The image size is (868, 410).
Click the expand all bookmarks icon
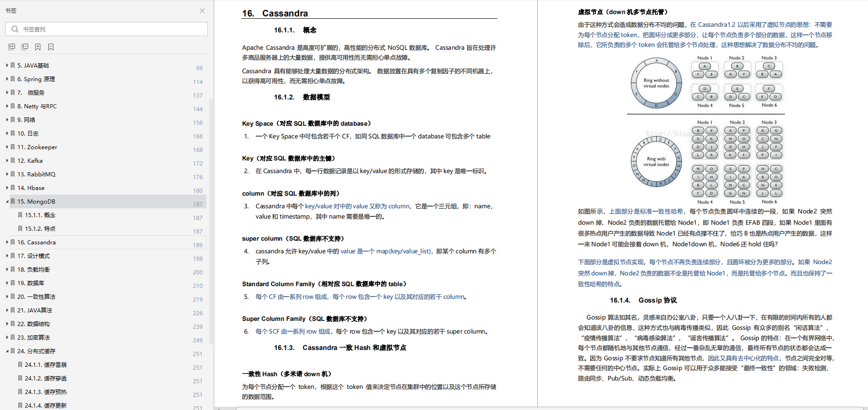[12, 47]
